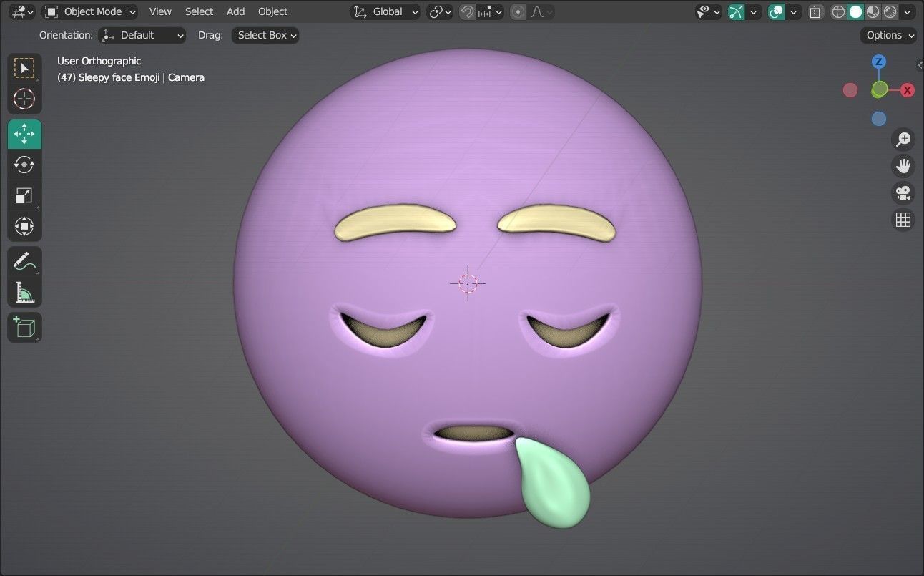Click the emoji's right closed eye
The width and height of the screenshot is (924, 576).
click(568, 332)
